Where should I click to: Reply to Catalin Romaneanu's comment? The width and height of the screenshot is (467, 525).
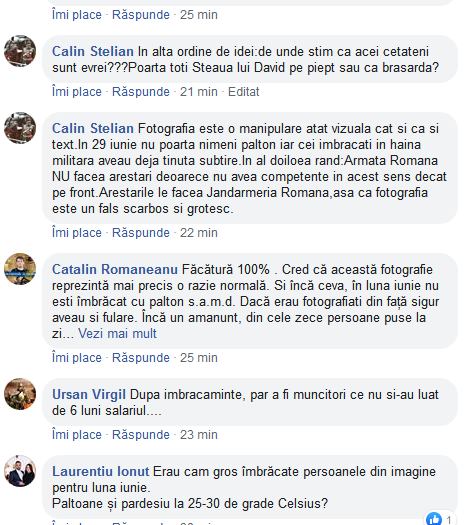pos(141,358)
